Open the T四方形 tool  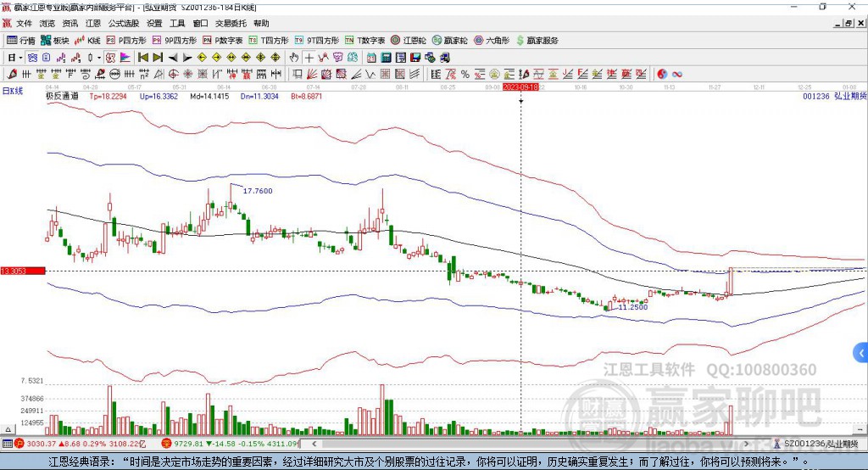269,41
